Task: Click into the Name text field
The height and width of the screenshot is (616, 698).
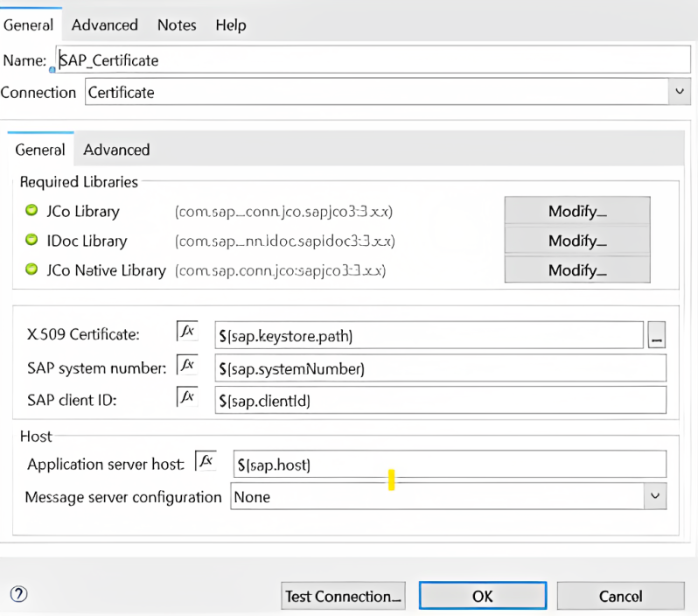Action: [x=367, y=59]
